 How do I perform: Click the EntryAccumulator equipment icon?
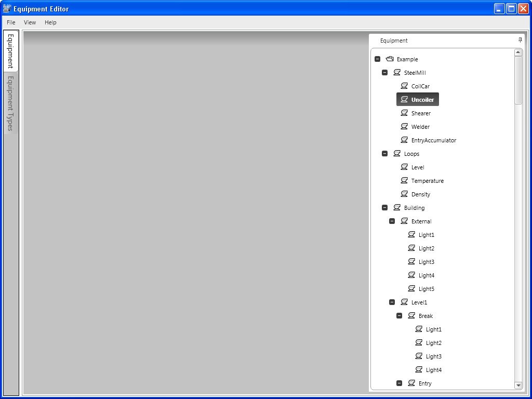(405, 140)
